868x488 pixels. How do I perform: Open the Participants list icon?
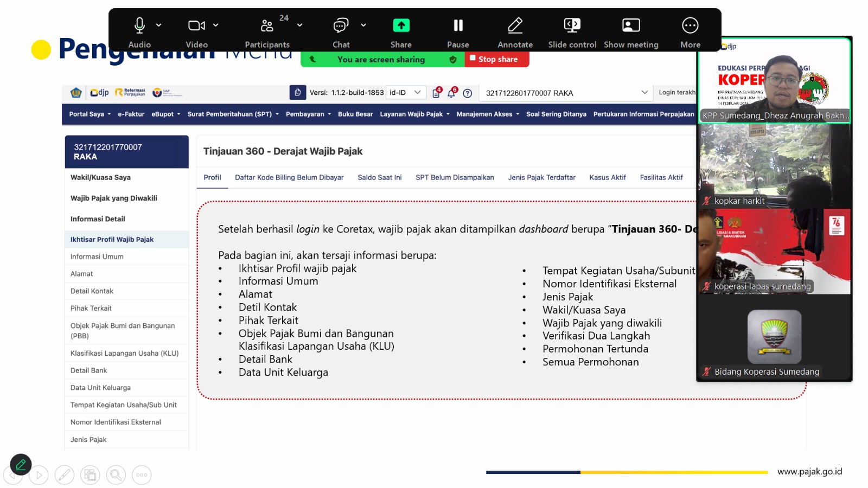pyautogui.click(x=267, y=25)
